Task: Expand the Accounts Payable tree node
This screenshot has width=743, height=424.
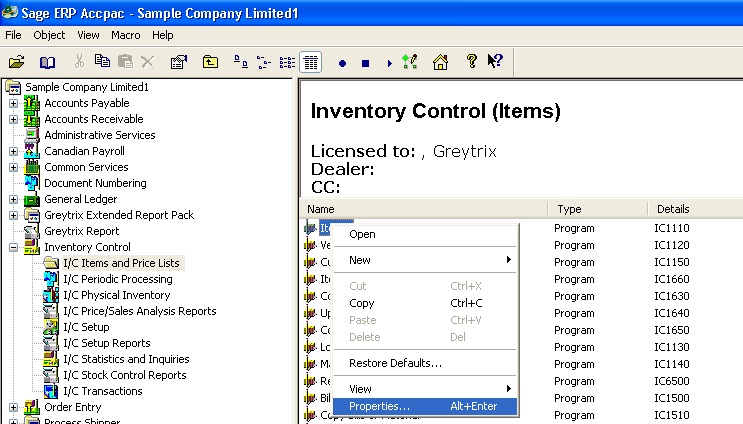Action: 13,103
